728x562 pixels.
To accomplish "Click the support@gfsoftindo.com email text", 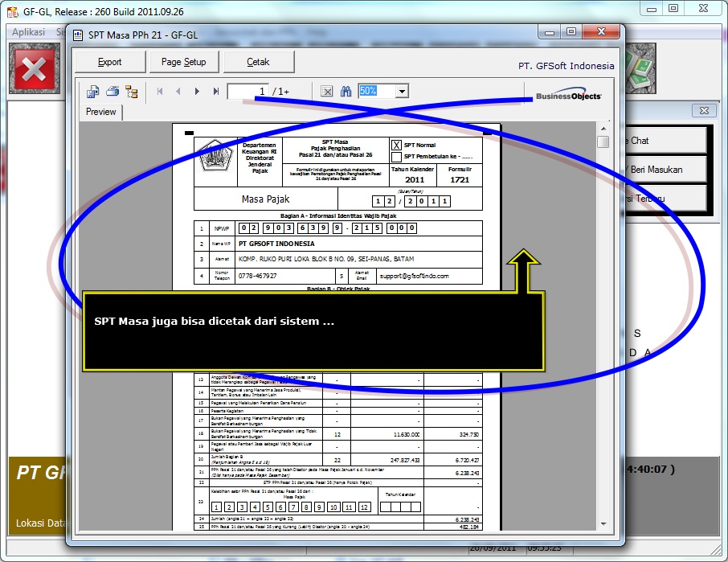I will pos(414,276).
